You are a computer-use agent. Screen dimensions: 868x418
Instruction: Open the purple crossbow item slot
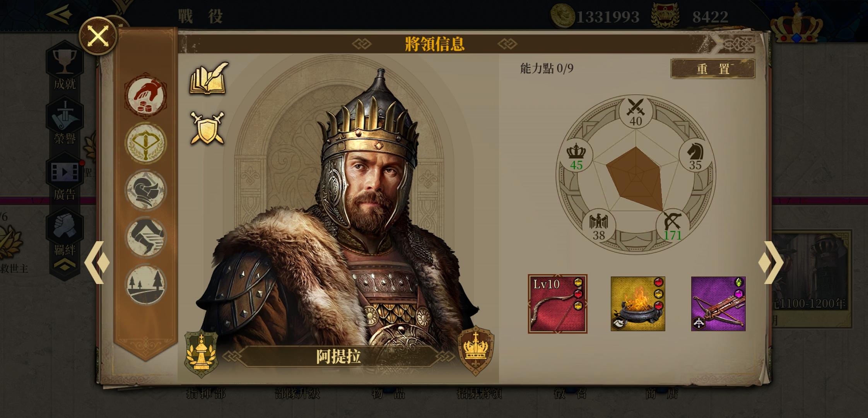[x=718, y=304]
